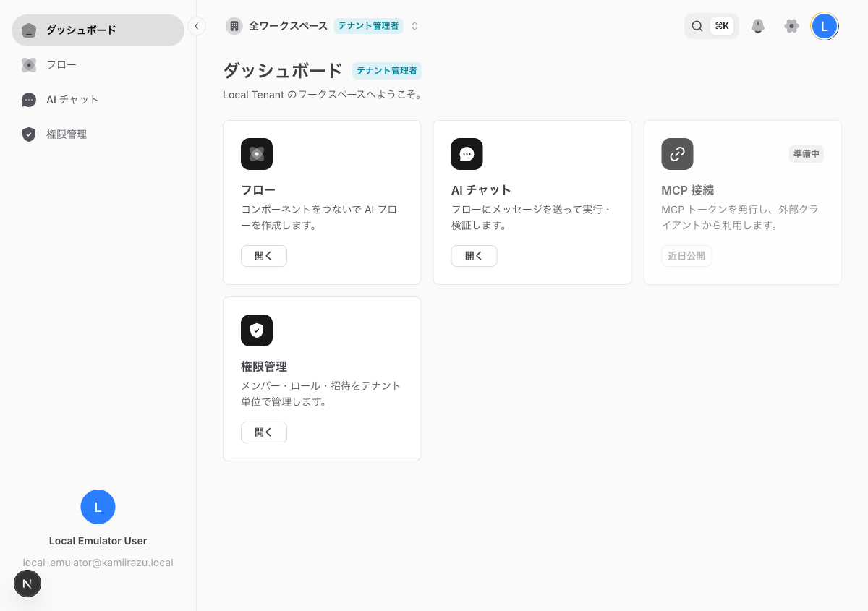Click the テナント管理者 badge in the header
868x611 pixels.
point(368,26)
